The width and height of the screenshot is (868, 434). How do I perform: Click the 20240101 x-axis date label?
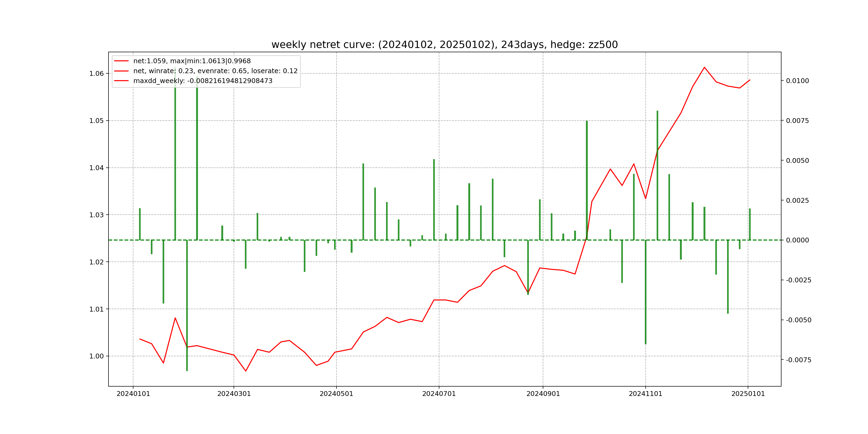pyautogui.click(x=133, y=394)
